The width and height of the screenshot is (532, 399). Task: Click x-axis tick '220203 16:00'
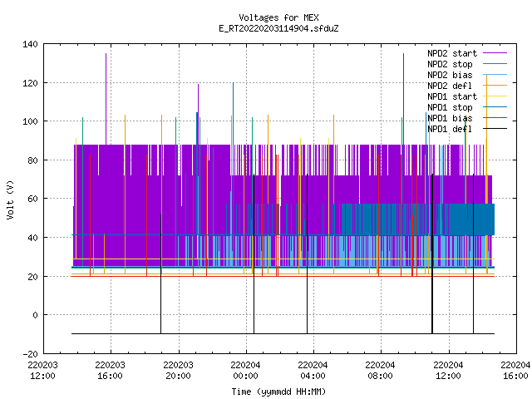click(x=111, y=371)
